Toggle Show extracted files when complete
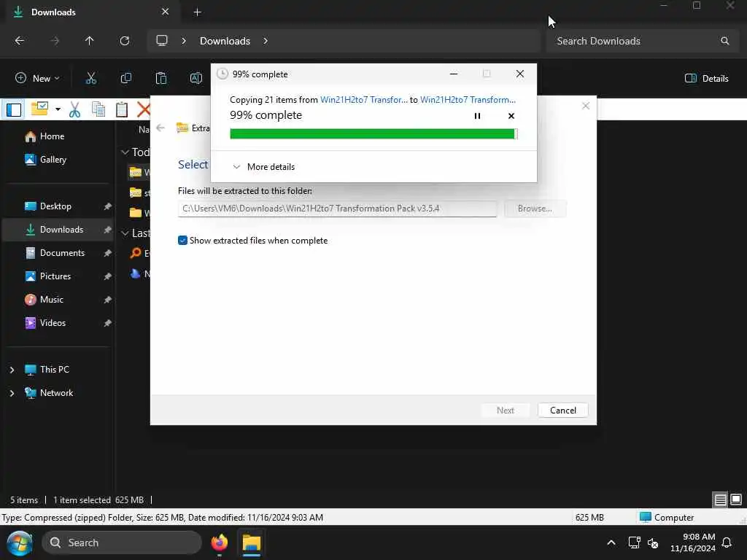The image size is (747, 560). coord(182,241)
